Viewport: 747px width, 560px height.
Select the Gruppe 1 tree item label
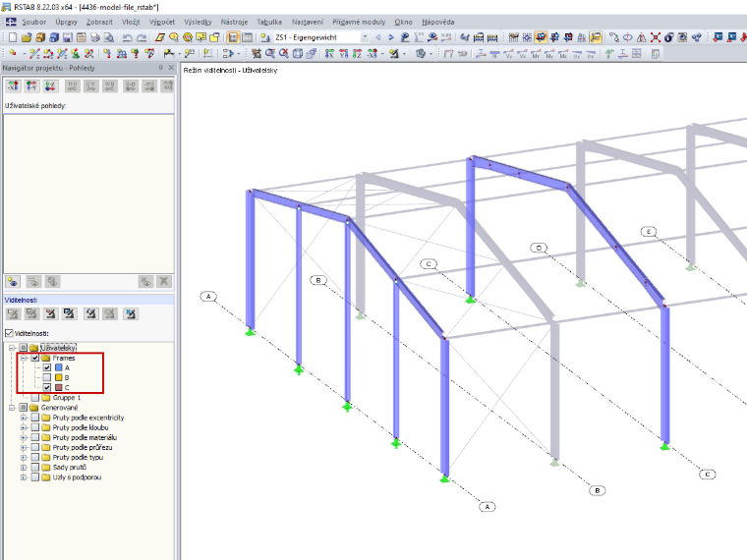pyautogui.click(x=67, y=398)
